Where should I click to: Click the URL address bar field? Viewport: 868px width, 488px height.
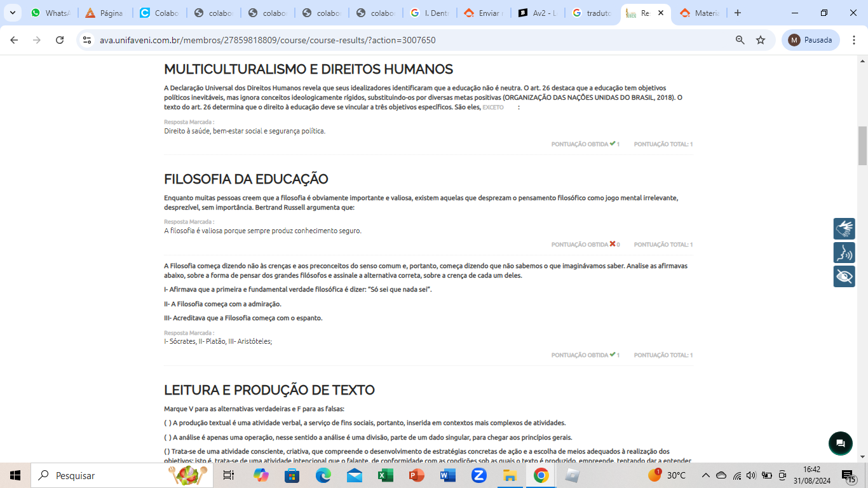coord(407,40)
